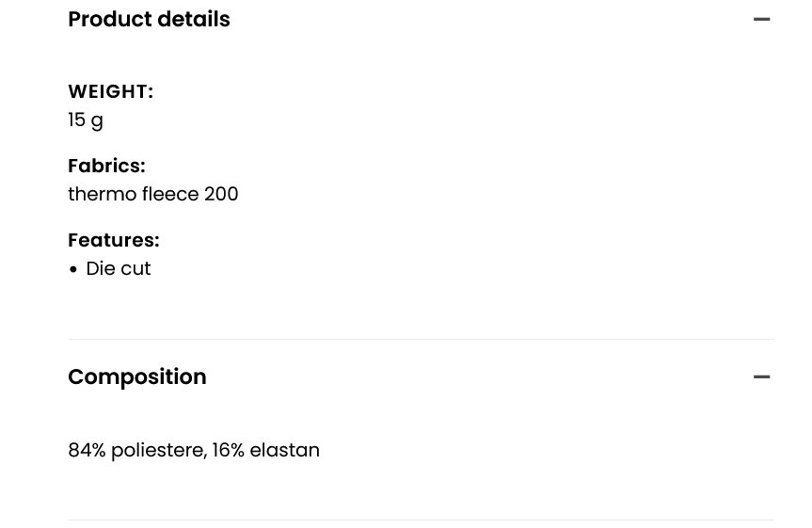Click the number 200 in fabric name

click(x=221, y=194)
